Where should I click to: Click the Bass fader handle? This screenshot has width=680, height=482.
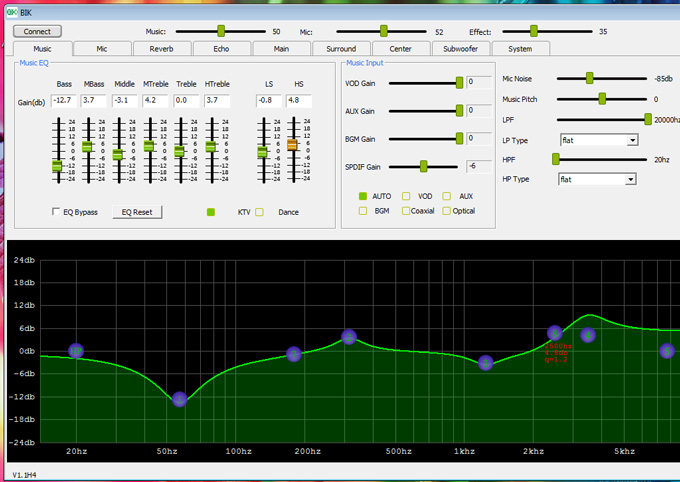[x=57, y=166]
